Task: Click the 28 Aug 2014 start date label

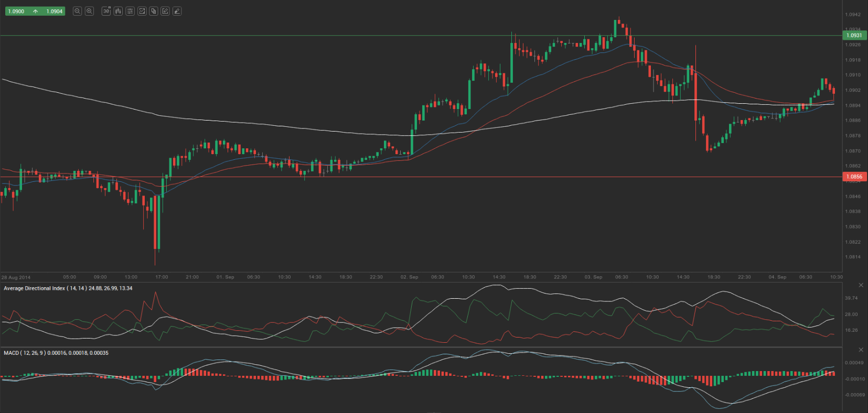Action: pyautogui.click(x=16, y=277)
